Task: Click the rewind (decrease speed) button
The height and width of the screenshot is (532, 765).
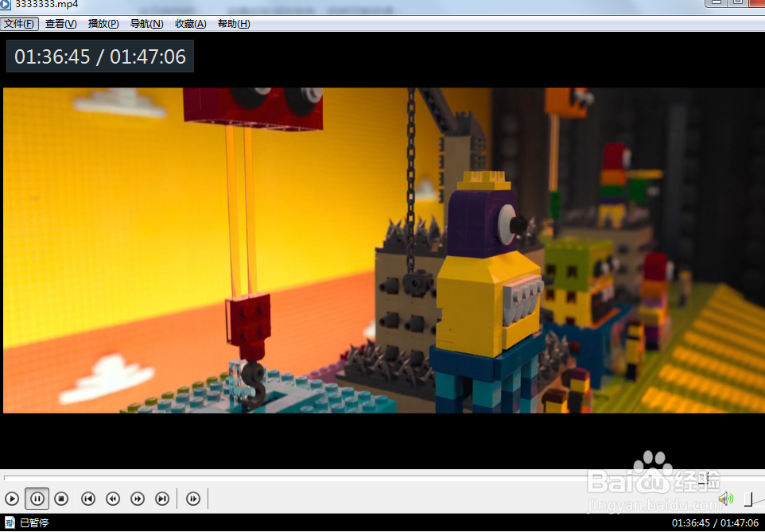Action: [x=113, y=499]
